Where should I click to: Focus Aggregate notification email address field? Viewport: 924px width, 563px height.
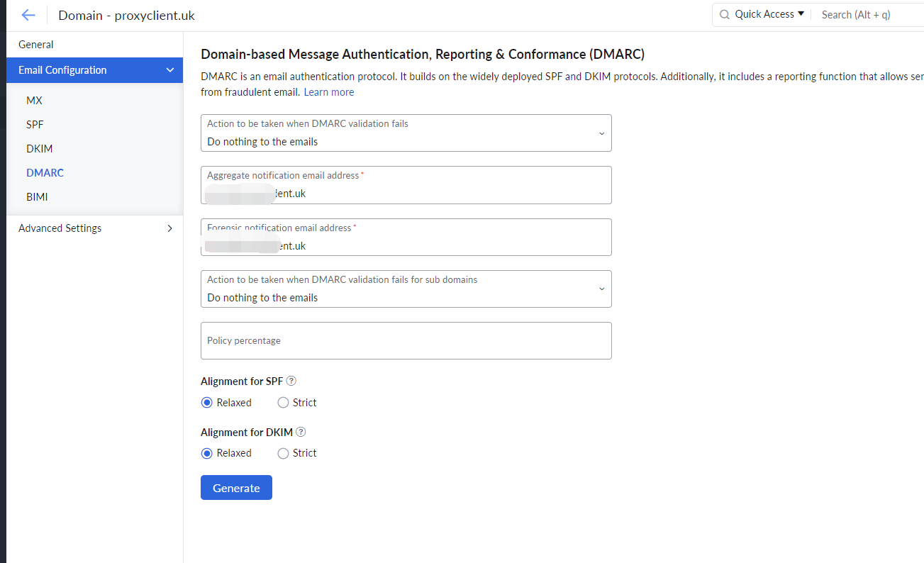[x=406, y=185]
